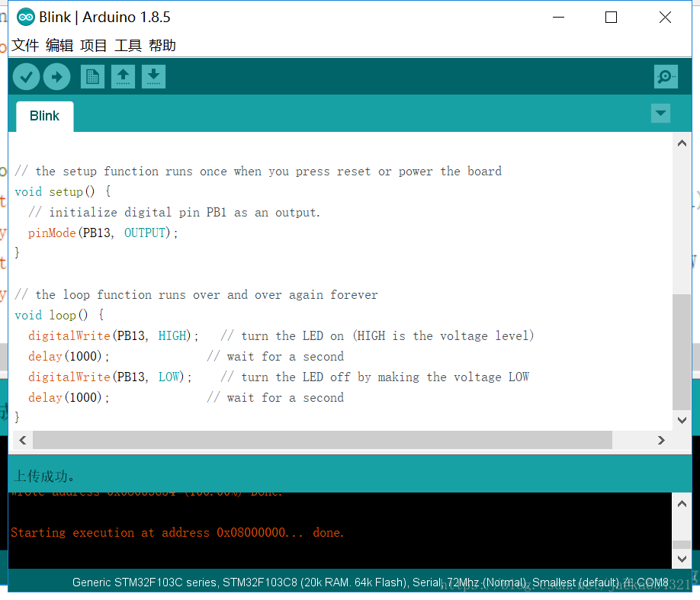This screenshot has width=700, height=600.
Task: Click the 'void loop() {' line
Action: 59,315
